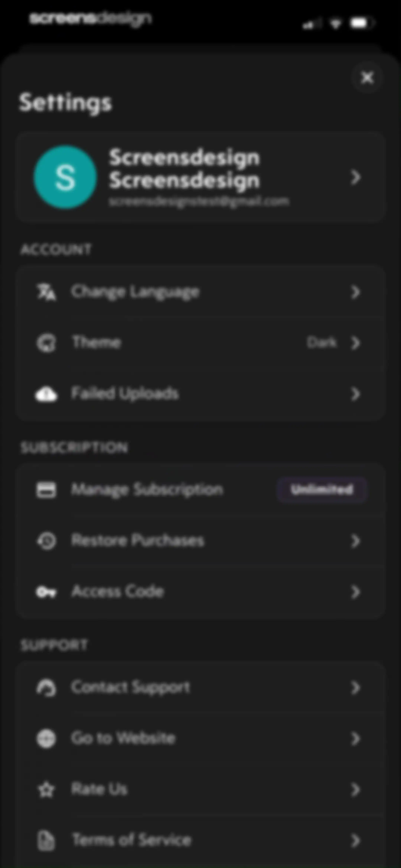This screenshot has width=401, height=868.
Task: Select the Manage Subscription row
Action: (200, 490)
